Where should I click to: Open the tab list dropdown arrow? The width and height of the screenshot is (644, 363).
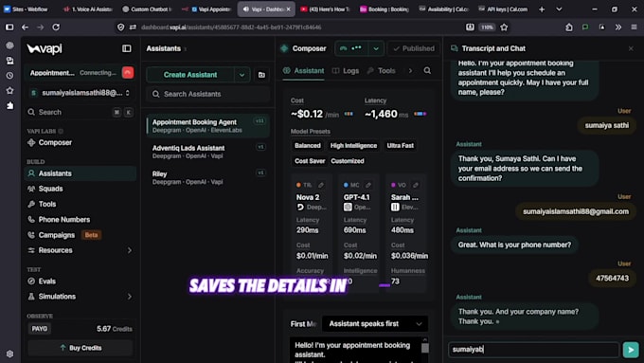[559, 9]
